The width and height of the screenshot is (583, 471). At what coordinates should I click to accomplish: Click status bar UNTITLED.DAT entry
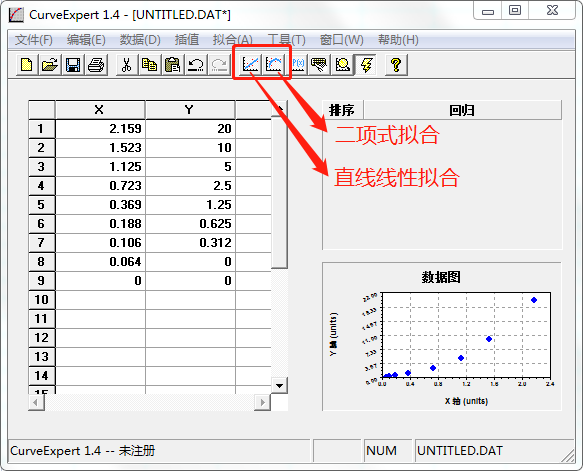pos(495,451)
